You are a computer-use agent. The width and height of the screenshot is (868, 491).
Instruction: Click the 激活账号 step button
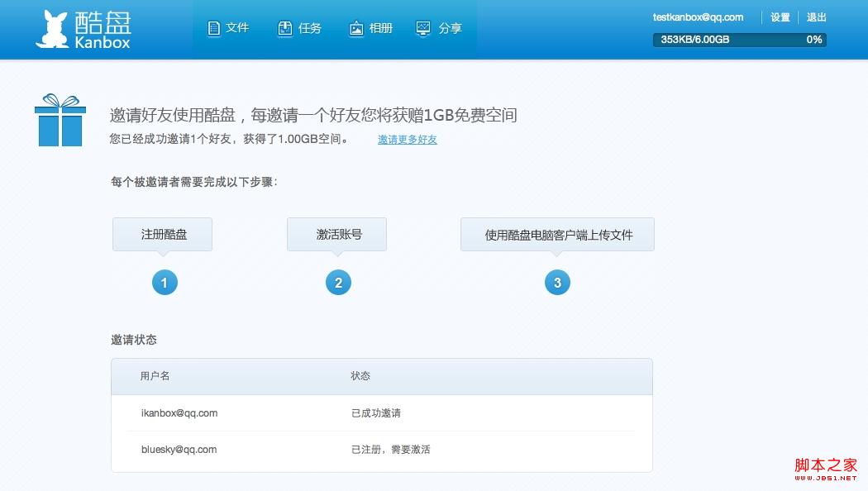click(337, 234)
